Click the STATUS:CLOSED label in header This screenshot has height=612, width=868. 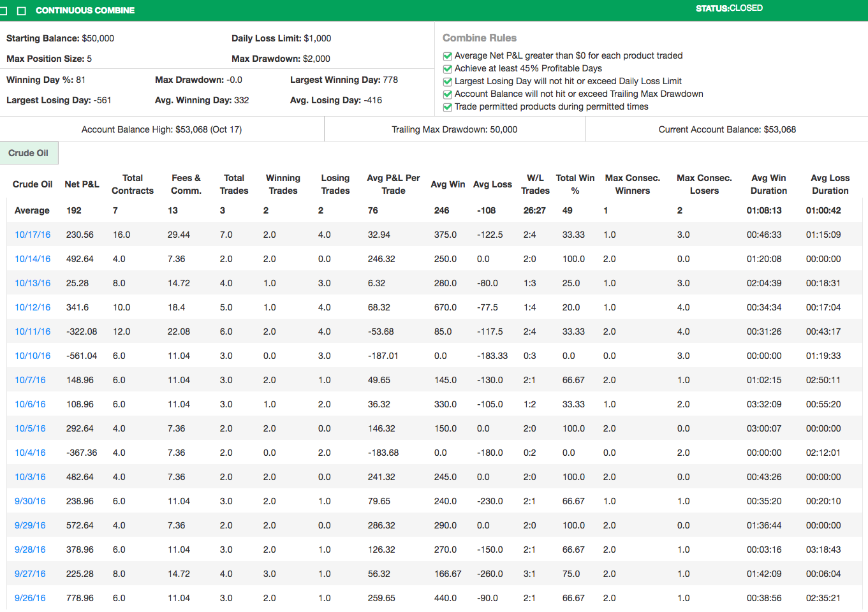coord(729,8)
